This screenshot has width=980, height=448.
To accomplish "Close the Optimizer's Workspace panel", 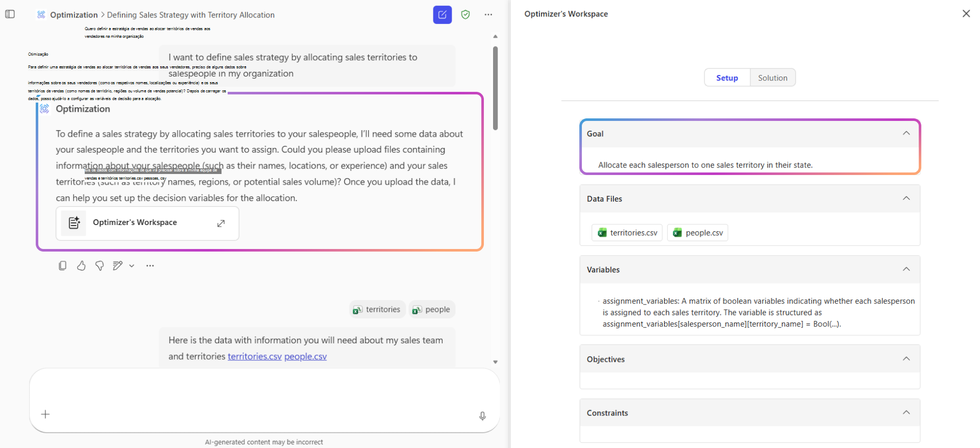I will point(966,14).
